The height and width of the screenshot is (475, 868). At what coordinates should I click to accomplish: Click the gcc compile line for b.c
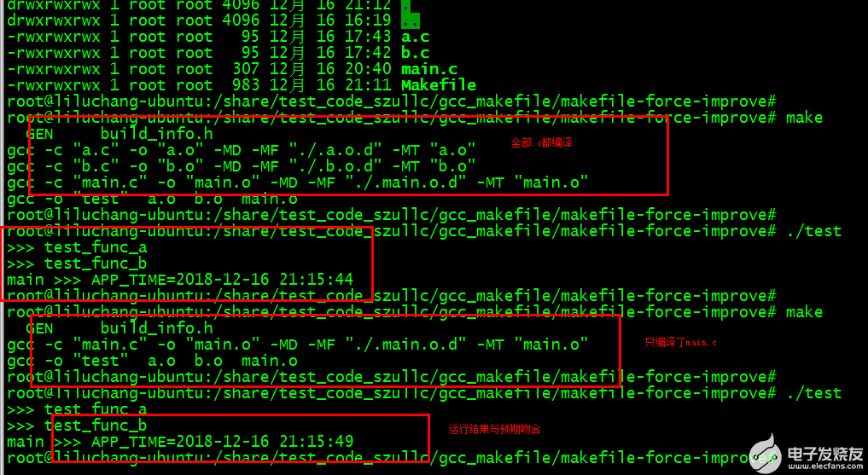click(x=242, y=166)
